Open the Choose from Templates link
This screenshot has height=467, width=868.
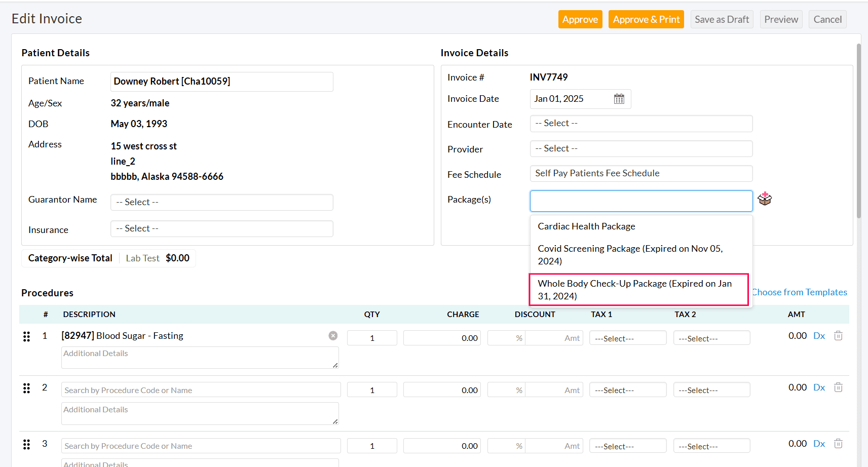(x=800, y=292)
